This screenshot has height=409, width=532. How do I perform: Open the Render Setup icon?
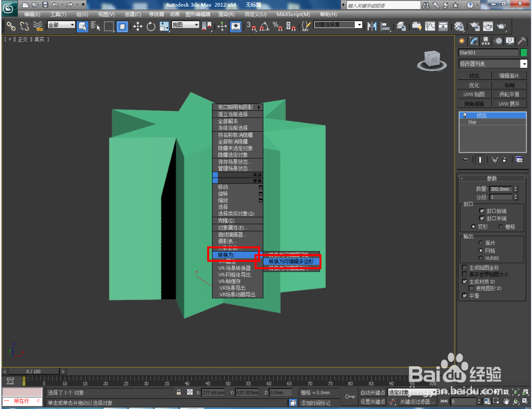pos(475,26)
